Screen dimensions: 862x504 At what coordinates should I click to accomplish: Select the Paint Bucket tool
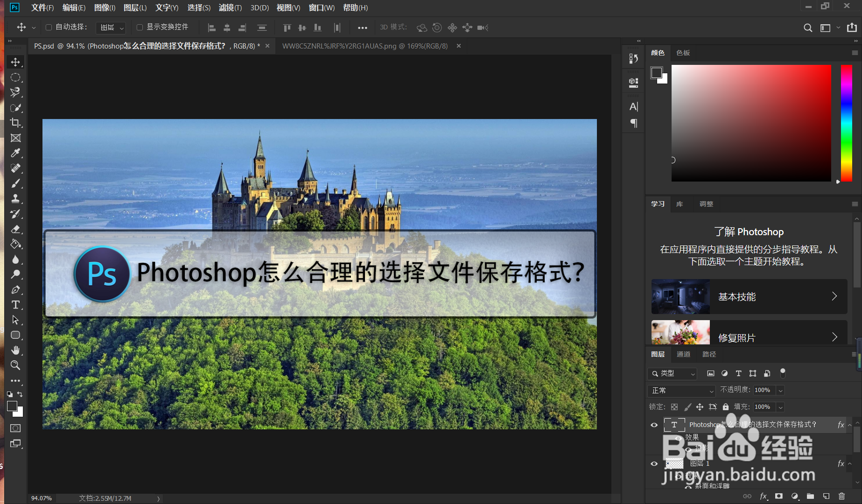click(x=15, y=244)
